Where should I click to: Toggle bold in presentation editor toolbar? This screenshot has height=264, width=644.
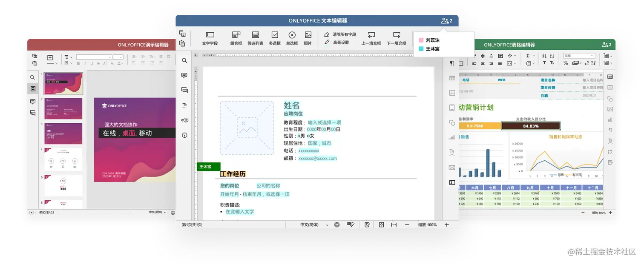tap(78, 63)
